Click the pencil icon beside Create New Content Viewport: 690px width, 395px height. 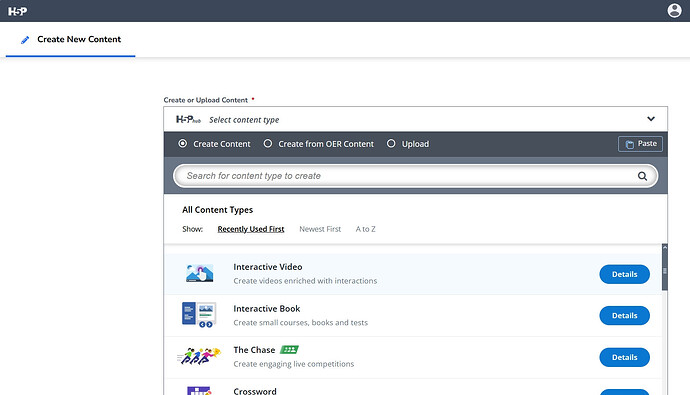(x=25, y=40)
